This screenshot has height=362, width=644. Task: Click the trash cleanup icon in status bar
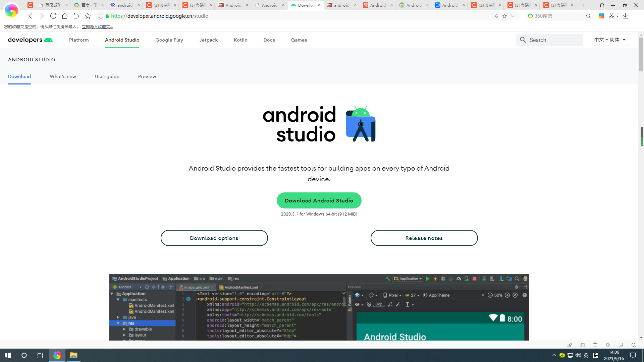(x=595, y=345)
